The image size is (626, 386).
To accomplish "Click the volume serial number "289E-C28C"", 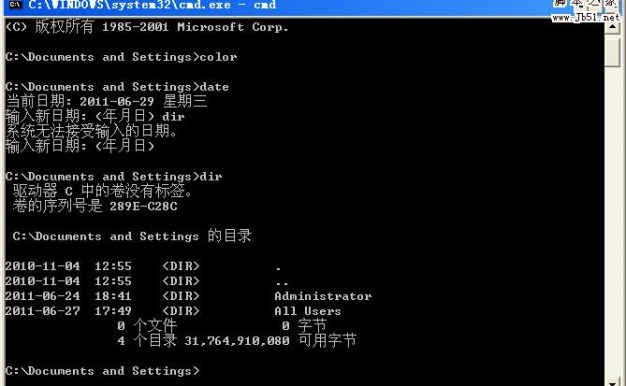I will coord(143,206).
